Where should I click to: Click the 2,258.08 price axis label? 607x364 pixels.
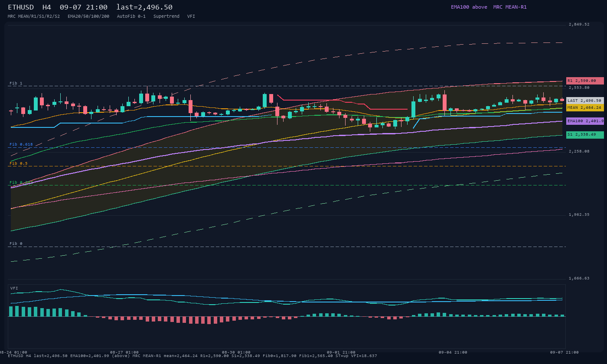coord(579,151)
